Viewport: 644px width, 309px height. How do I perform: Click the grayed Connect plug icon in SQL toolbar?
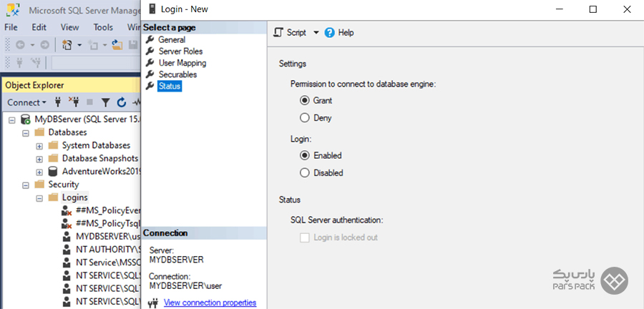click(x=19, y=63)
